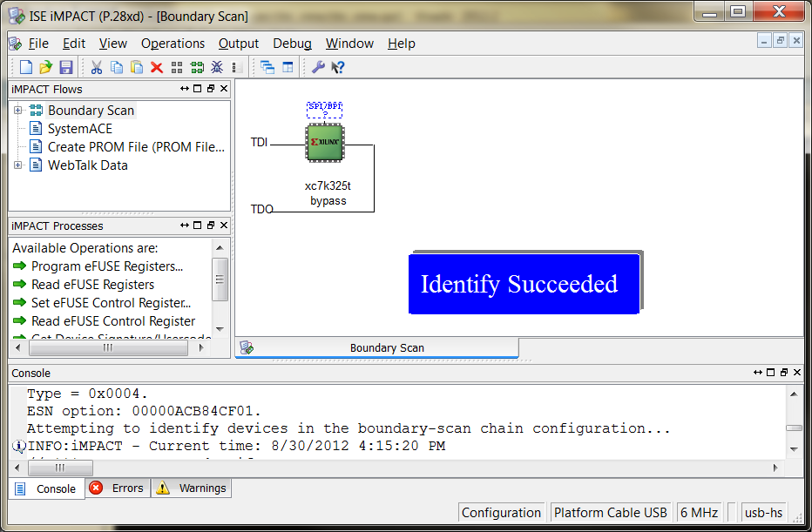Click the green Initialize Chain icon

click(197, 67)
